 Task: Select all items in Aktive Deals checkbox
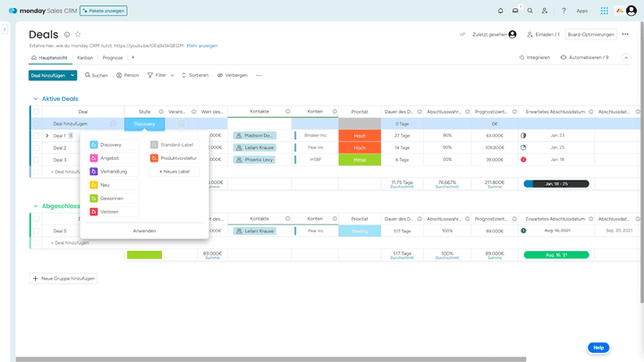(36, 112)
